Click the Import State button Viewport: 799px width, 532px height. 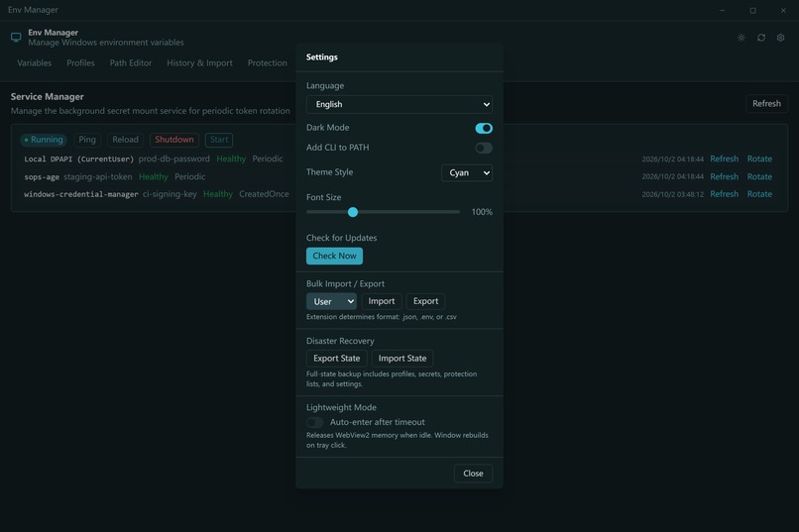pyautogui.click(x=402, y=359)
